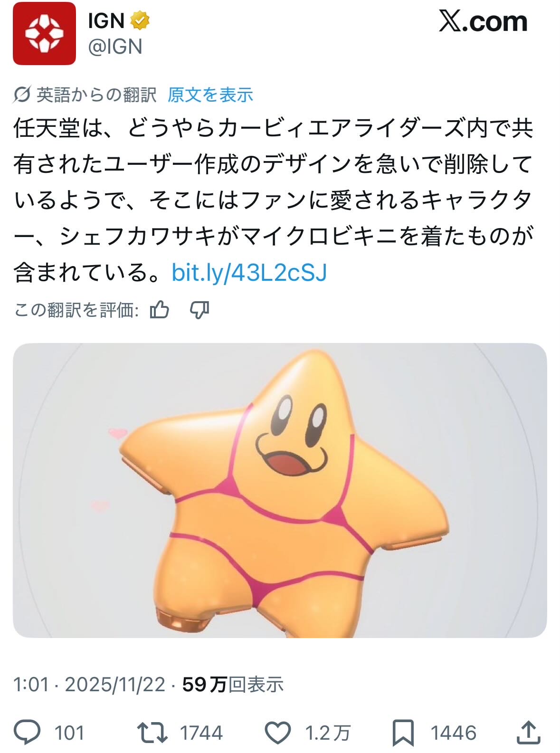Rate the translation with thumbs up
560x753 pixels.
(x=160, y=310)
